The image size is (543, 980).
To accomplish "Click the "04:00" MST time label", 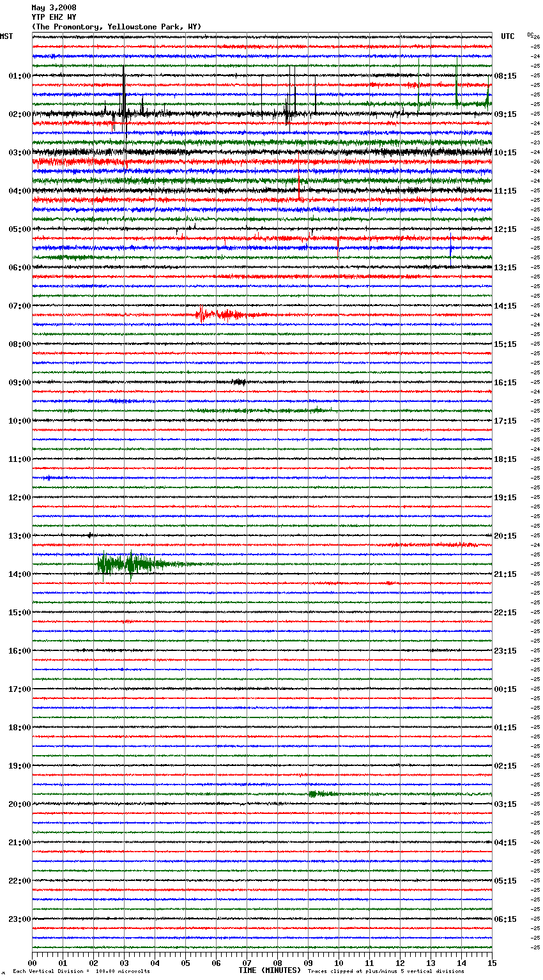I will pos(20,191).
